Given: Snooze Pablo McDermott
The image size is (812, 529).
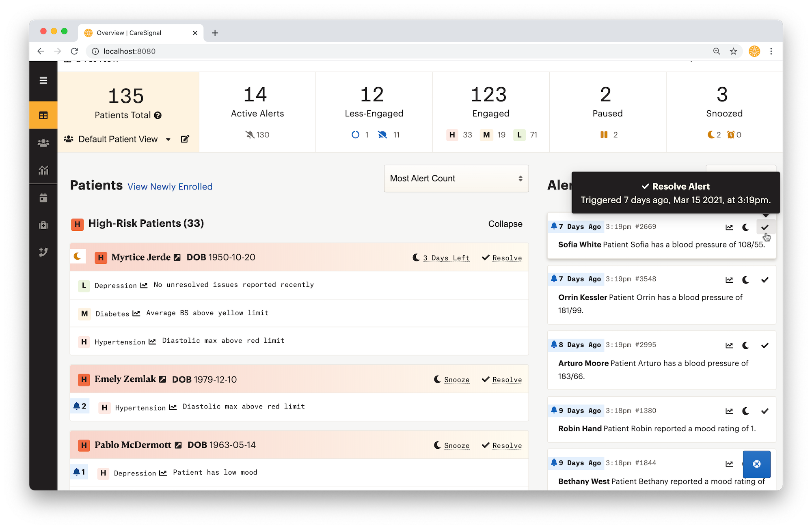Looking at the screenshot, I should coord(451,445).
